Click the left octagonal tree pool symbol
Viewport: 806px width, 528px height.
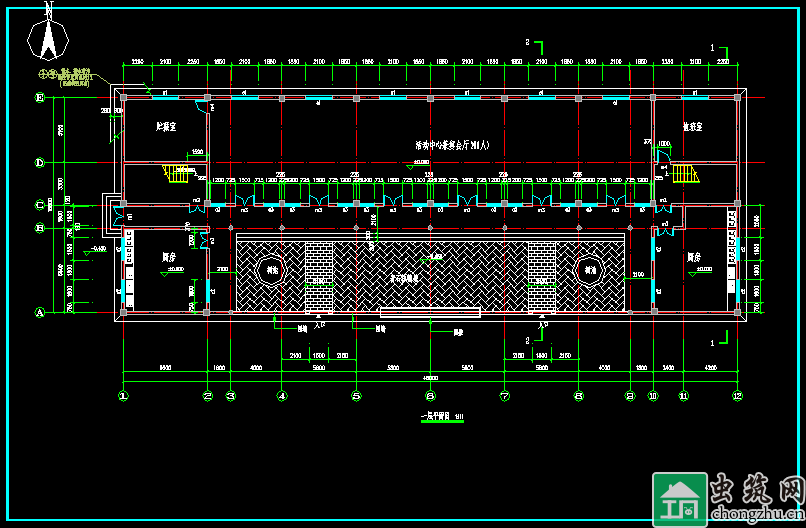tap(271, 268)
